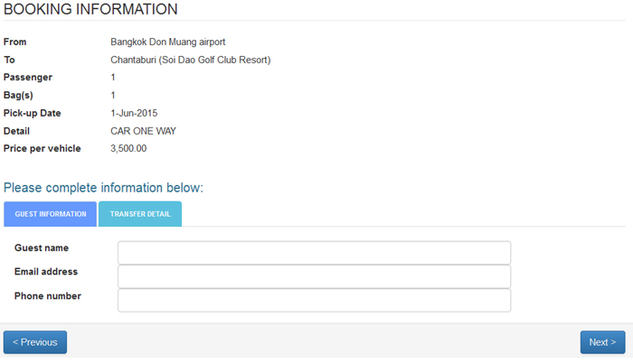The image size is (633, 364).
Task: Select the Bangkok Don Muang airport text
Action: click(168, 42)
